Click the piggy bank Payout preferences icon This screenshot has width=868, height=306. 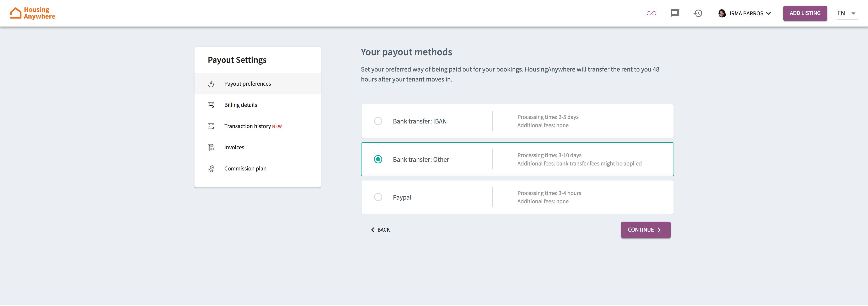[211, 84]
